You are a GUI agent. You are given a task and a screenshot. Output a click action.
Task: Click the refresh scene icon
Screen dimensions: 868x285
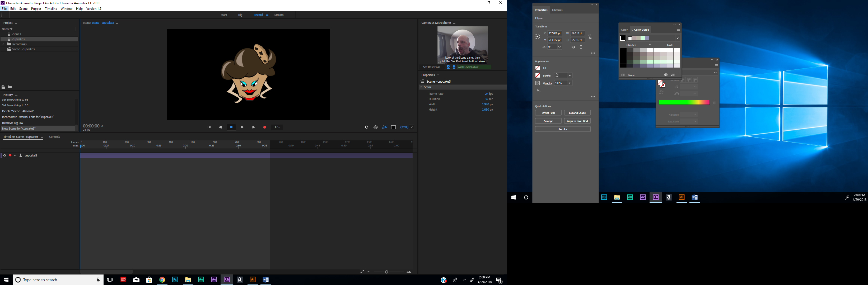click(x=366, y=127)
